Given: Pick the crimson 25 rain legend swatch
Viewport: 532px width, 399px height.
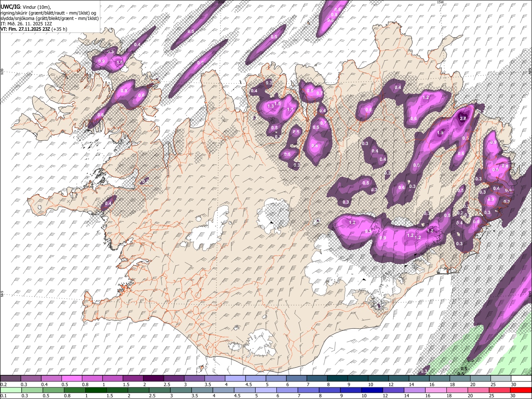Looking at the screenshot, I should (x=499, y=390).
